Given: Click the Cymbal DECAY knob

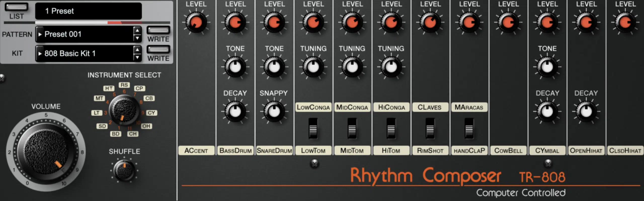Looking at the screenshot, I should pos(547,111).
